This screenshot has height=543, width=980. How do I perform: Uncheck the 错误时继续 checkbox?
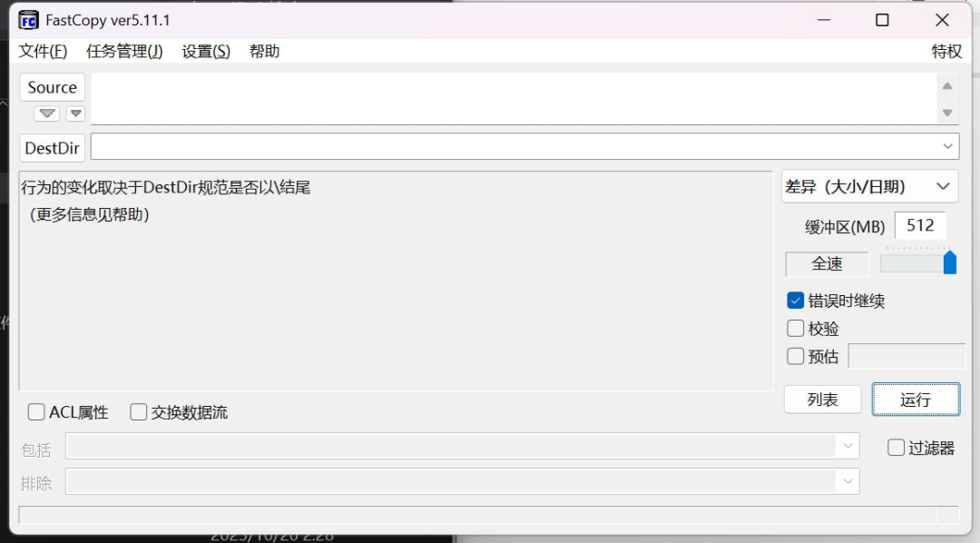(x=795, y=301)
